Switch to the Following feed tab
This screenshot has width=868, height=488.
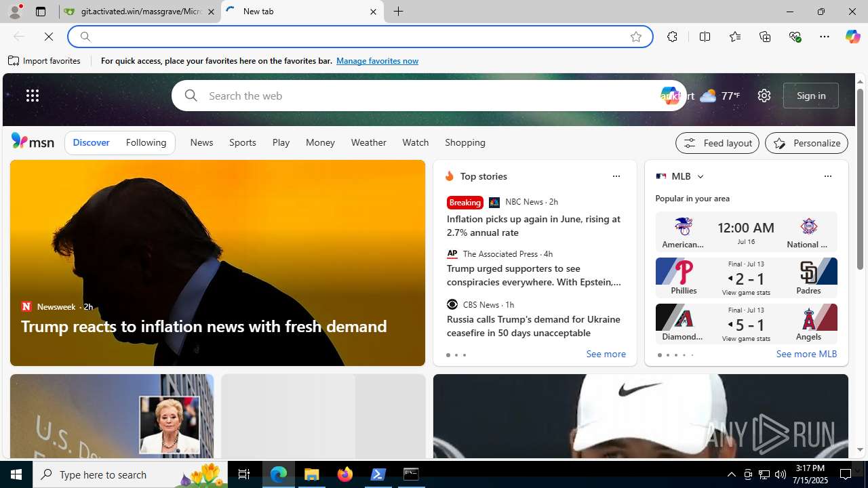[x=146, y=142]
